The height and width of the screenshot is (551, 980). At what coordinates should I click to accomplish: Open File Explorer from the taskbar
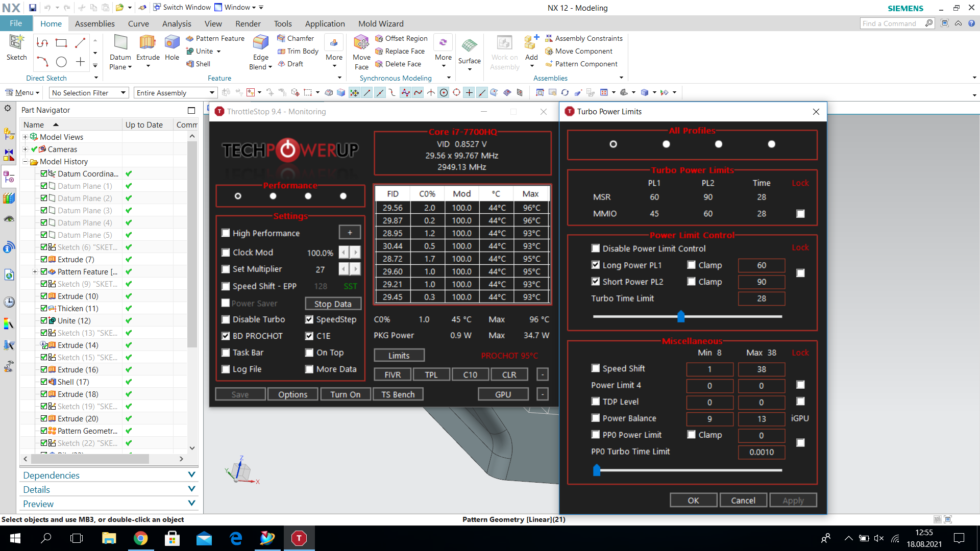[109, 538]
